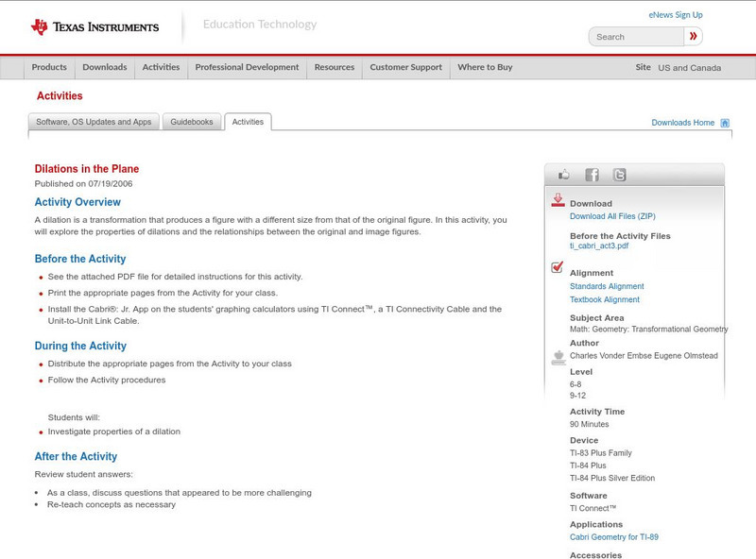Open the Standards Alignment link
Viewport: 756px width, 559px height.
pos(607,286)
